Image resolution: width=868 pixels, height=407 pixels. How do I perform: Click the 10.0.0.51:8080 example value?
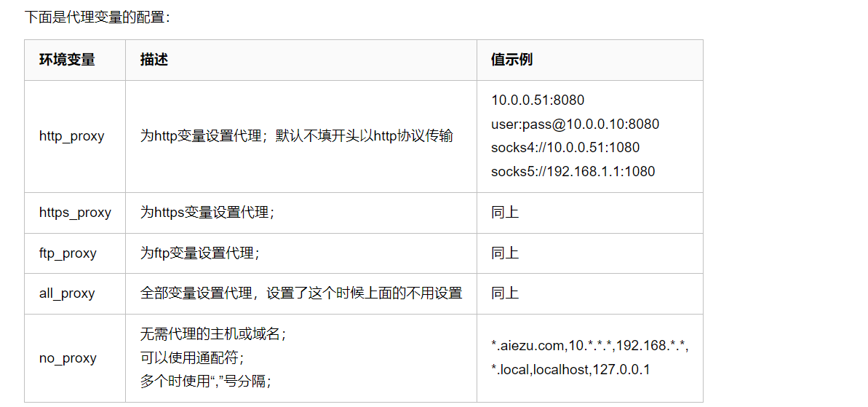[x=538, y=100]
